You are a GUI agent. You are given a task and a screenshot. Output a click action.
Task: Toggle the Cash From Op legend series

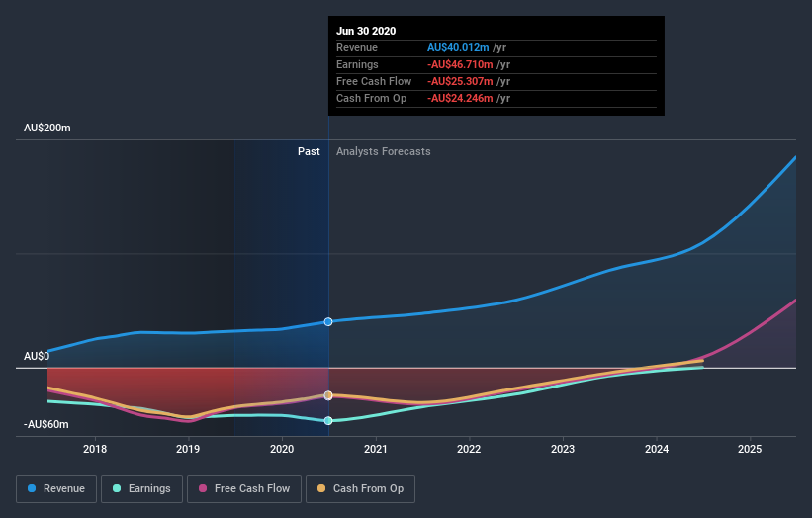click(360, 489)
